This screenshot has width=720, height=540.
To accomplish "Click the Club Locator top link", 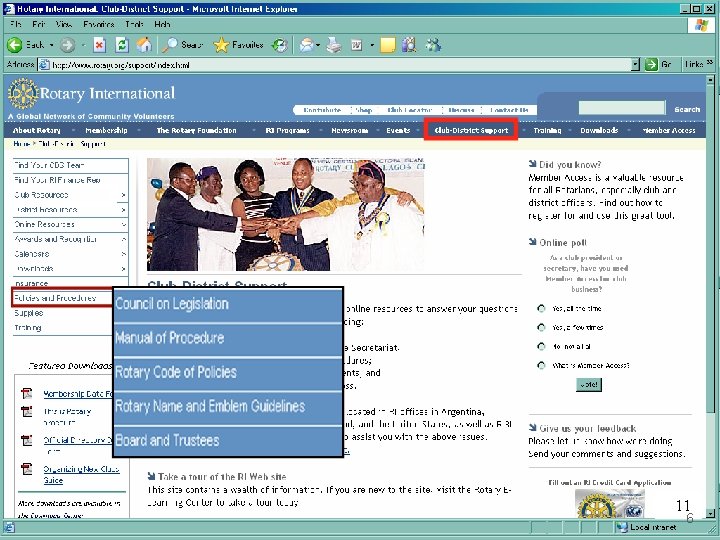I will tap(410, 110).
